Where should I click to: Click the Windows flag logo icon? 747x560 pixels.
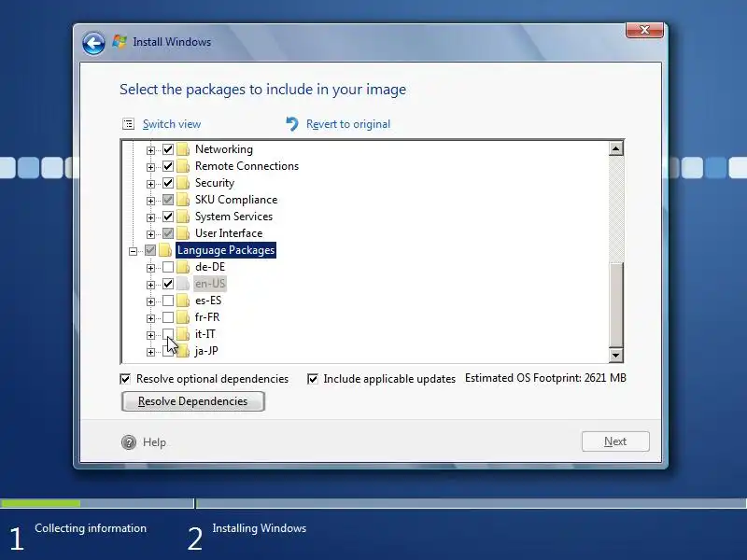pyautogui.click(x=120, y=41)
